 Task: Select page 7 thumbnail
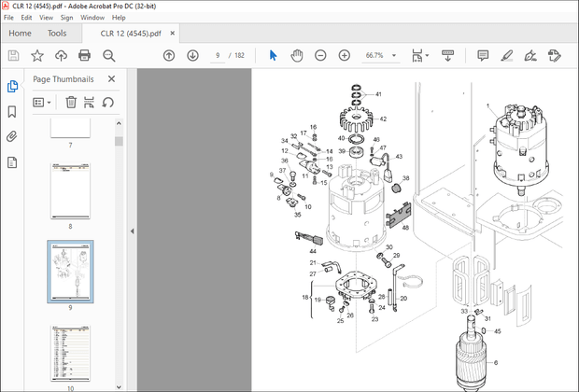pos(70,129)
